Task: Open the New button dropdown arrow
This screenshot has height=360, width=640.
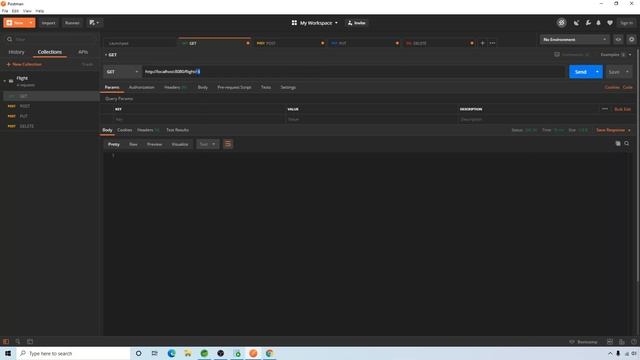Action: 31,23
